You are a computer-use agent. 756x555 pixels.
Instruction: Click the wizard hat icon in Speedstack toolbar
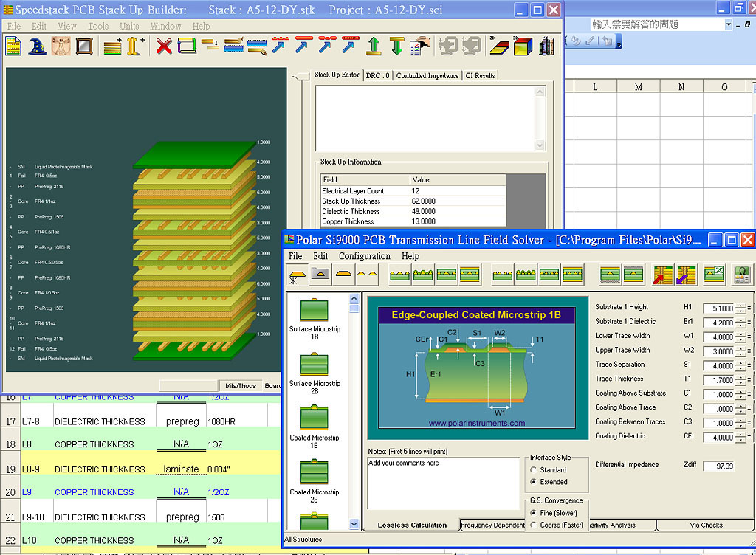[x=37, y=46]
